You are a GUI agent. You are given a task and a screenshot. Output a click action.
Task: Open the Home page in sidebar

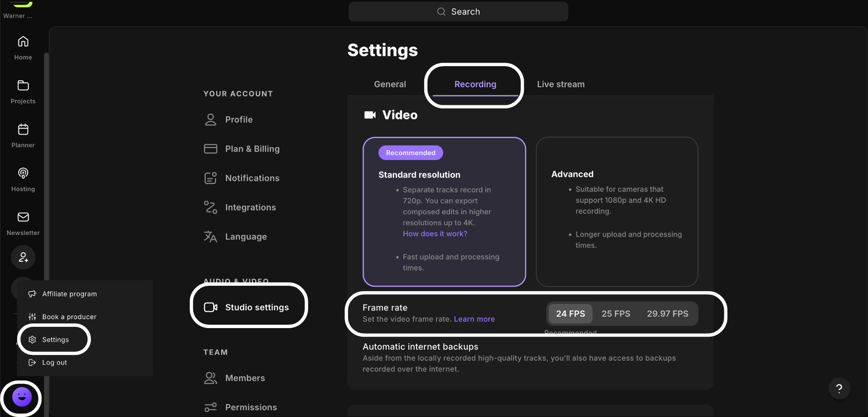(x=23, y=48)
